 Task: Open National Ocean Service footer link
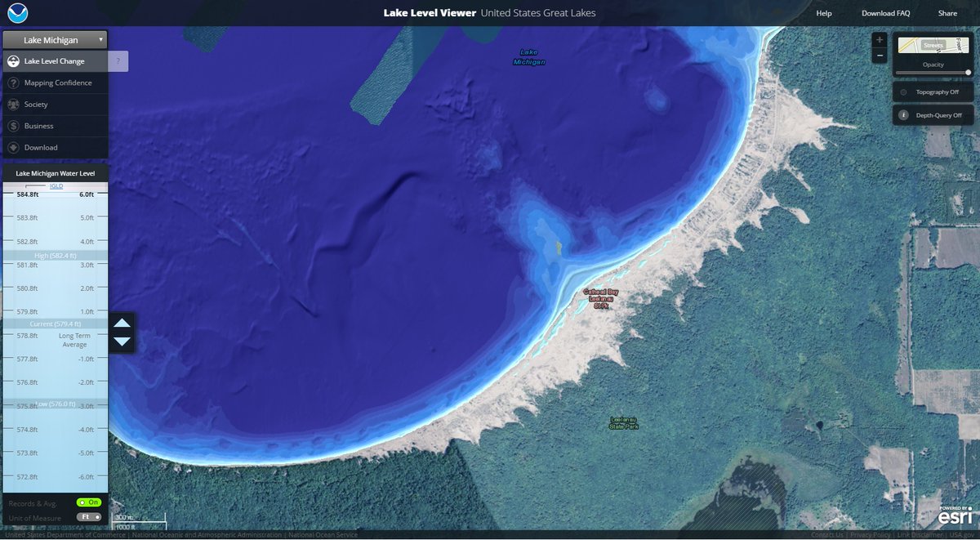(323, 535)
